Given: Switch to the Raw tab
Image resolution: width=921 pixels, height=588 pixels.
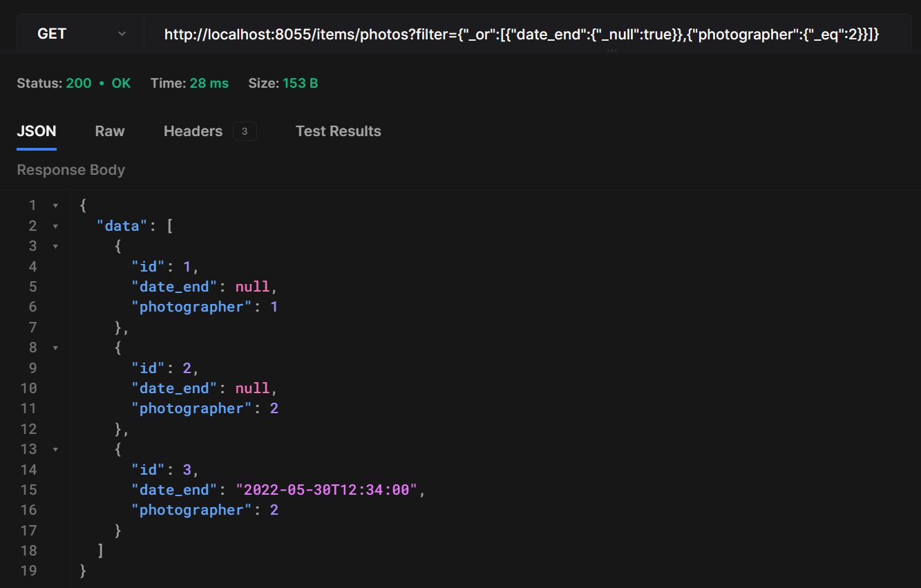Looking at the screenshot, I should coord(109,131).
